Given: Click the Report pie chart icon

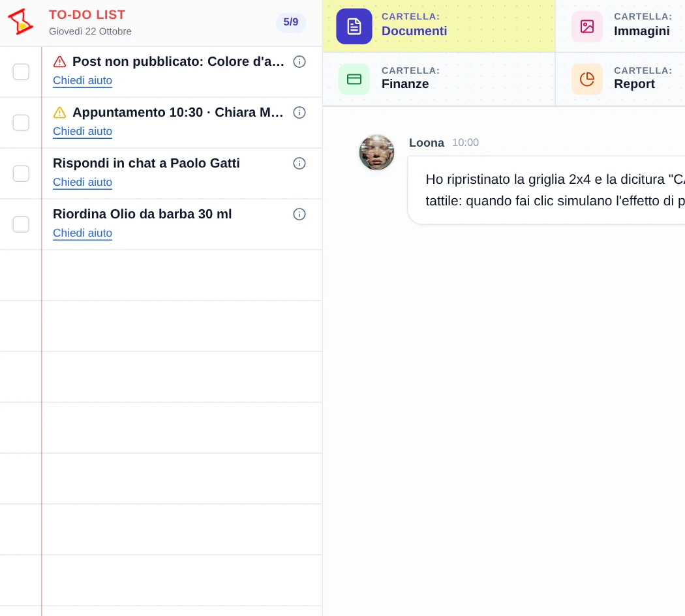Looking at the screenshot, I should pyautogui.click(x=586, y=79).
